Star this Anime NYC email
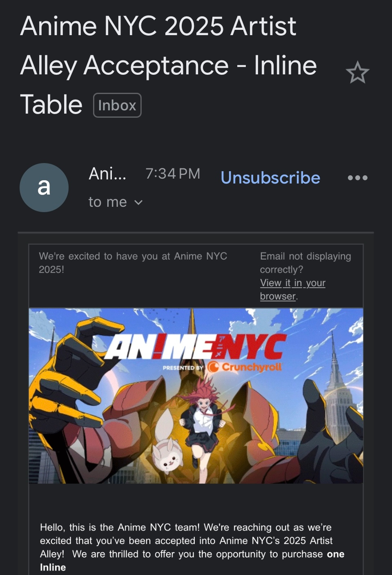The height and width of the screenshot is (575, 392). 357,73
